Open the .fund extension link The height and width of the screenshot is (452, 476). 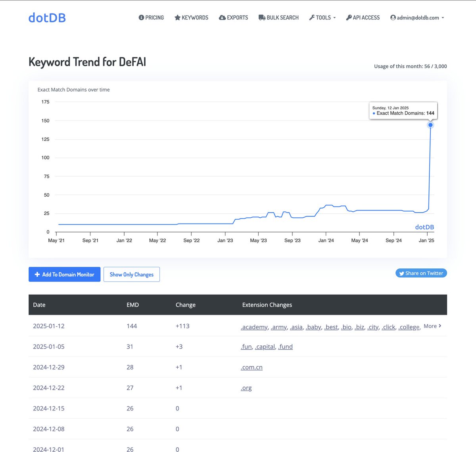tap(286, 347)
